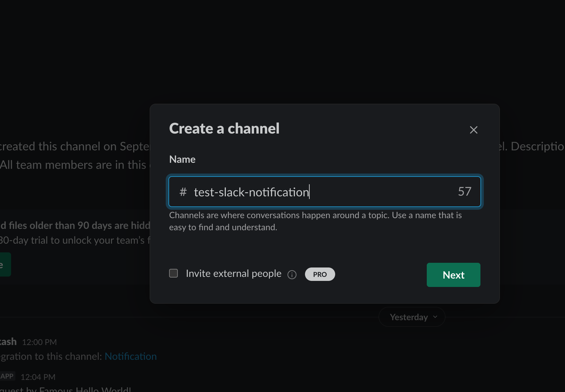
Task: Open the Yesterday date dropdown
Action: tap(412, 317)
